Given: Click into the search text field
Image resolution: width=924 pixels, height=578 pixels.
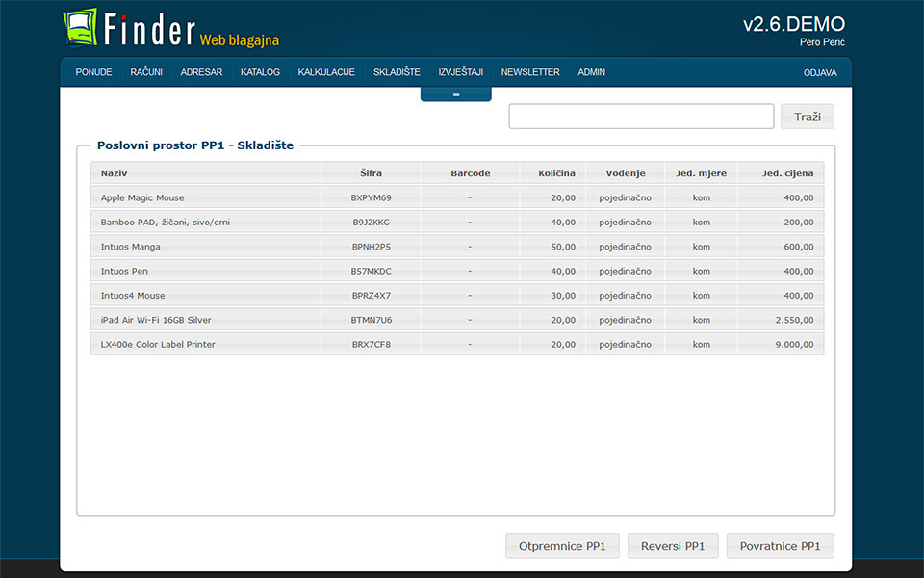Looking at the screenshot, I should [641, 117].
